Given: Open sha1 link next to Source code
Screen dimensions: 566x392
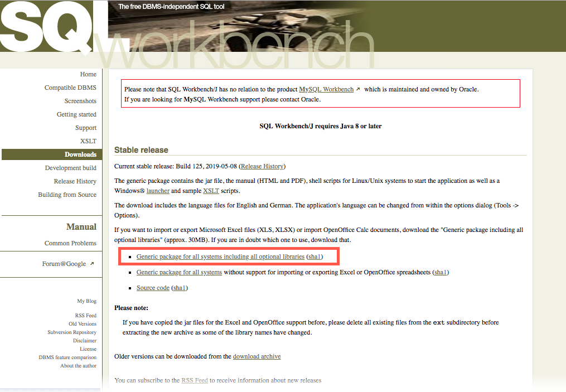Looking at the screenshot, I should coord(180,288).
